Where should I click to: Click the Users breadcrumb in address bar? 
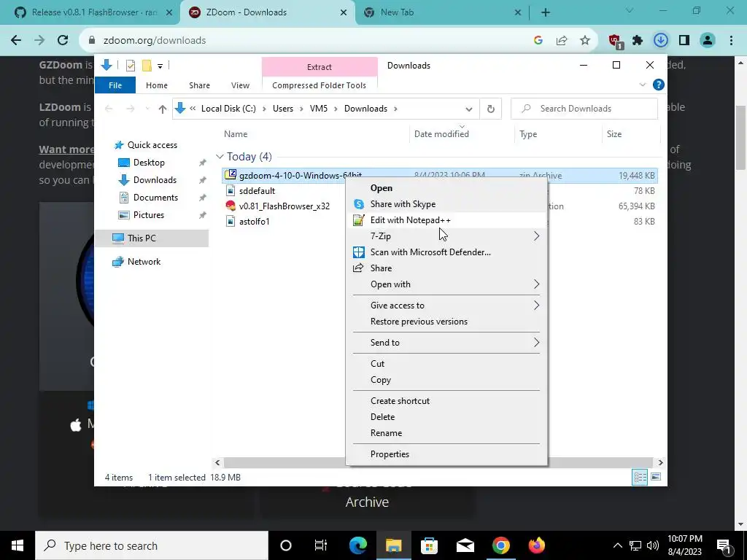tap(283, 109)
